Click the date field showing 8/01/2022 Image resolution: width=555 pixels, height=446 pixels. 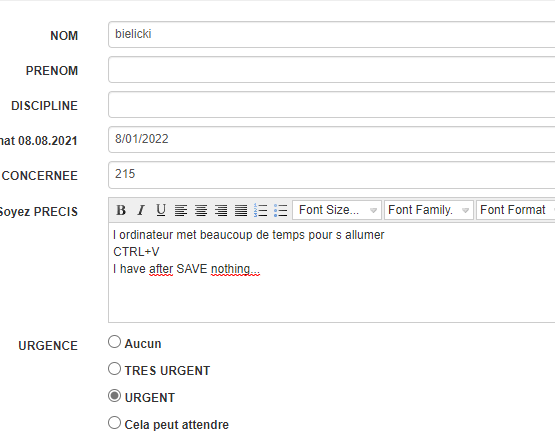pyautogui.click(x=332, y=139)
